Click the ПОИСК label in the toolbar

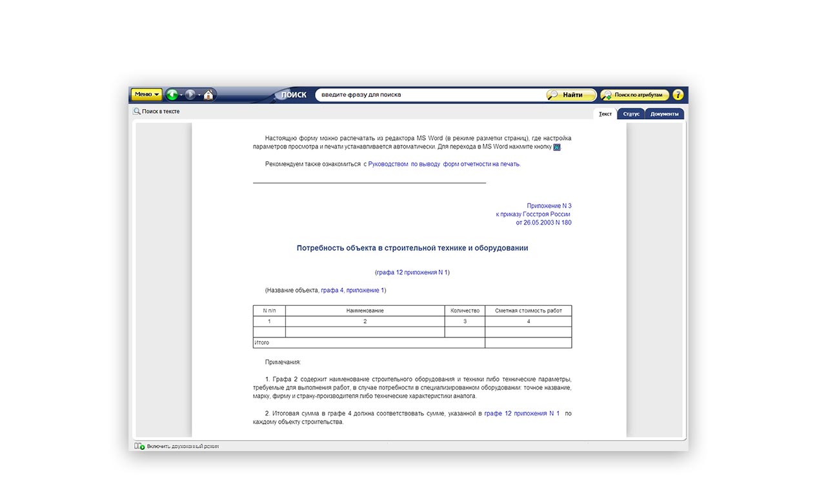(x=294, y=95)
